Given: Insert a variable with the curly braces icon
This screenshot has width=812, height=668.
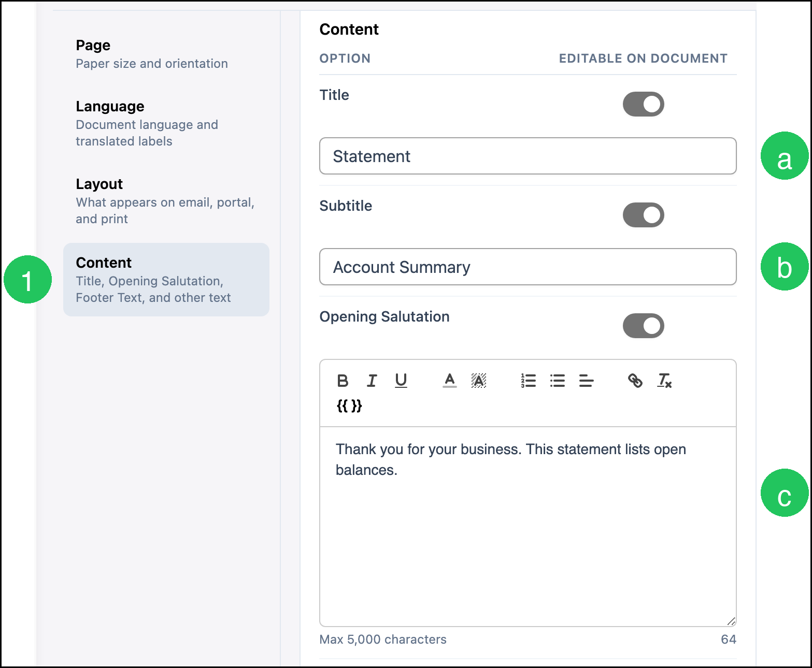Looking at the screenshot, I should tap(349, 405).
